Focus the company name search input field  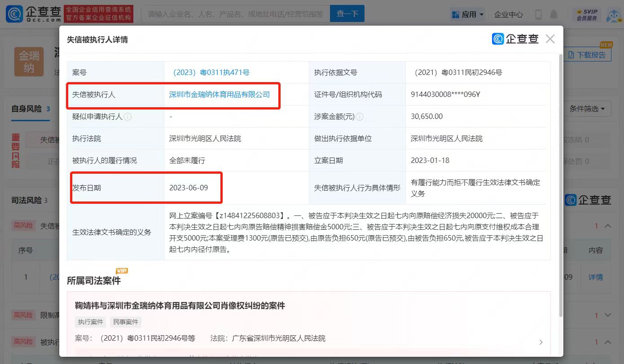point(236,14)
